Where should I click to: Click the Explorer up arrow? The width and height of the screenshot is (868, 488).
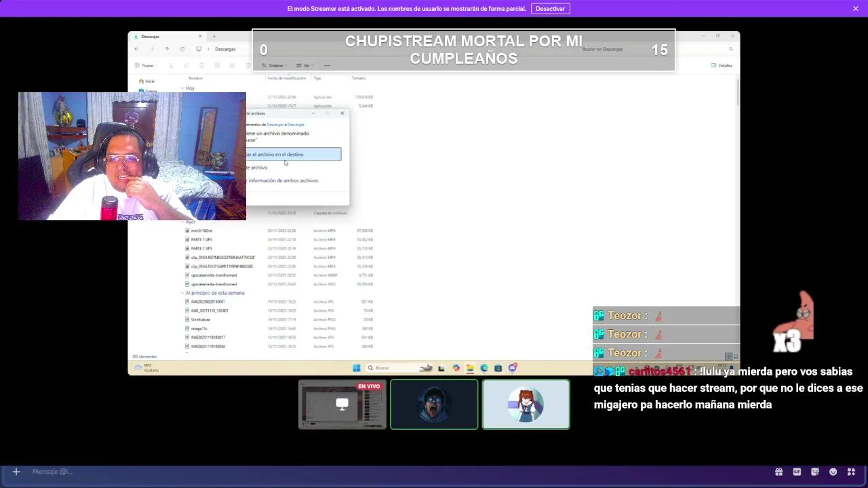tap(167, 49)
